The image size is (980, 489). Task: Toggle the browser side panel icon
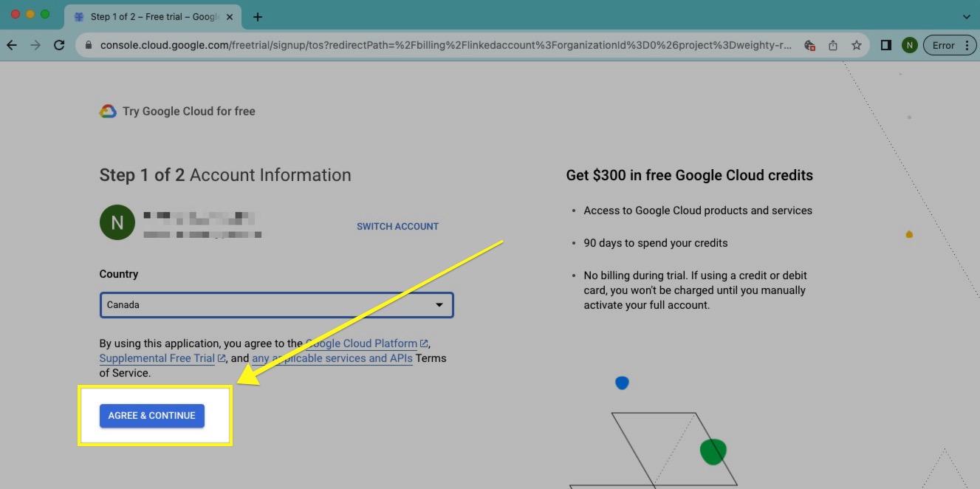click(886, 45)
